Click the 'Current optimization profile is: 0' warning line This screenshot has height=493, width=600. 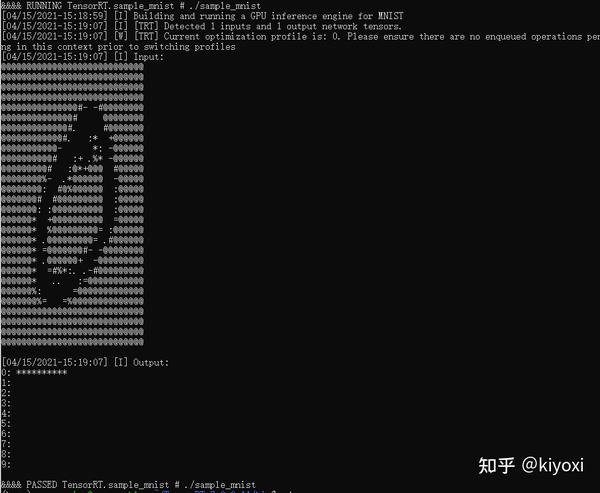point(300,37)
